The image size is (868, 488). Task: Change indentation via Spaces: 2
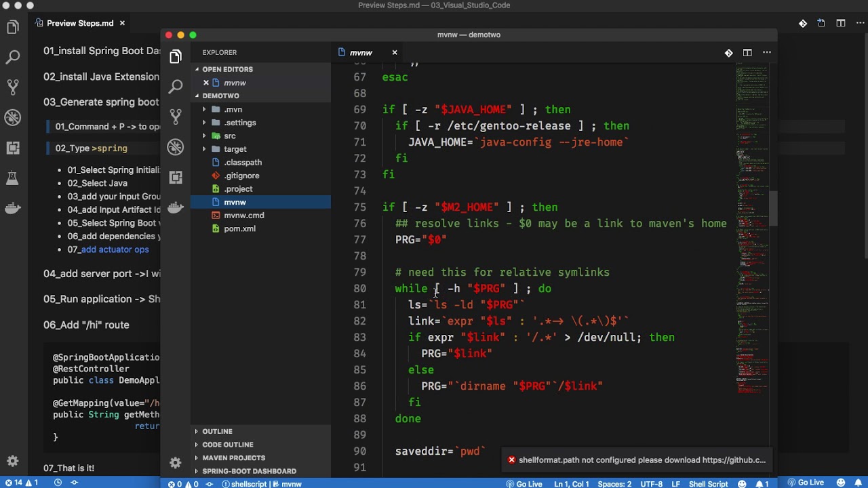(614, 484)
